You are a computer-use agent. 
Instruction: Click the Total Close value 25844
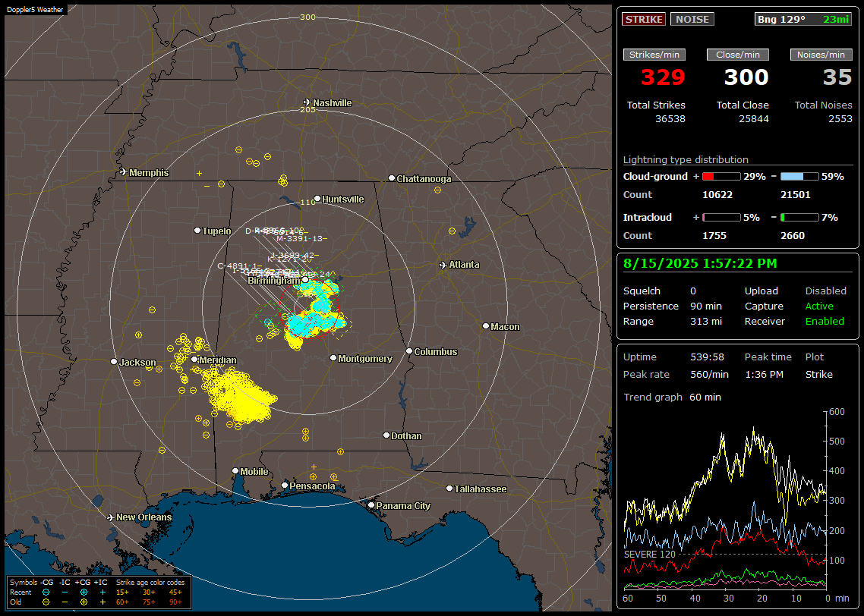click(754, 119)
